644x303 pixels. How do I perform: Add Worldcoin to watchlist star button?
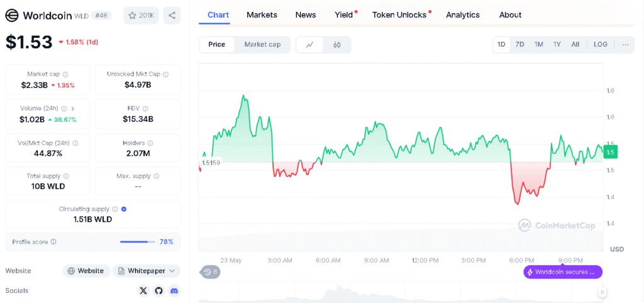pos(141,16)
